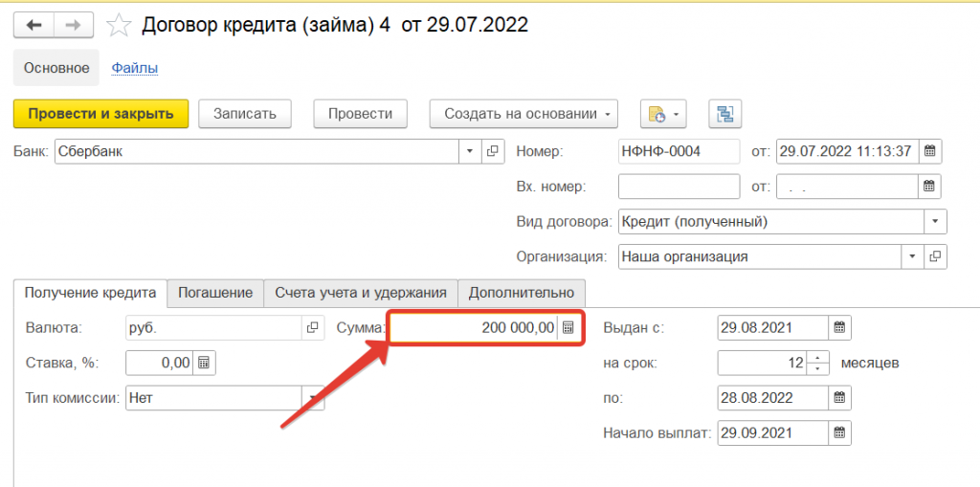Open calendar for Начало выплат date
980x487 pixels.
[839, 432]
